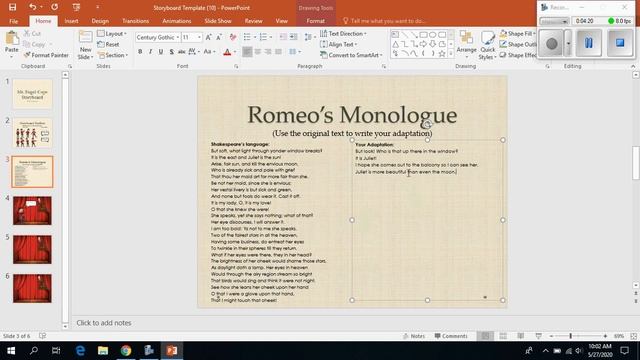Start Slide Show from status bar
Screen dimensions: 640x360
click(539, 336)
